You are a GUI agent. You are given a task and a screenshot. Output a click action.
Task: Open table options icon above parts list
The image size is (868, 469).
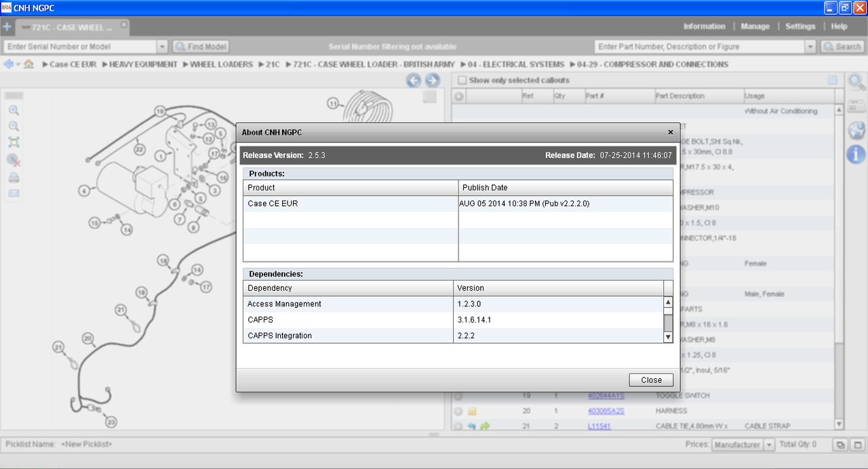[x=833, y=80]
